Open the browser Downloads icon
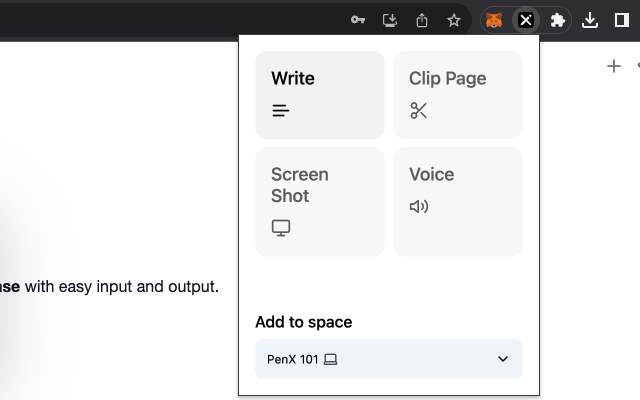Image resolution: width=640 pixels, height=400 pixels. [590, 20]
